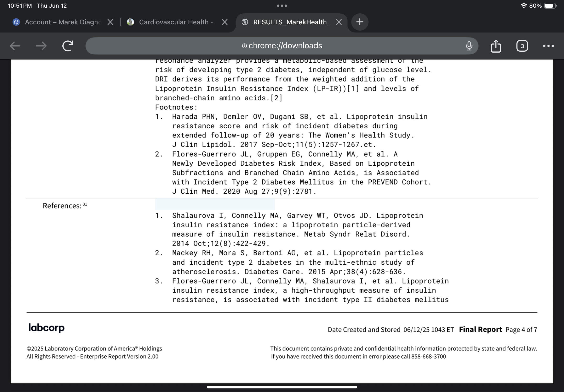564x392 pixels.
Task: Click the phone number 858-668-3700 line
Action: 358,357
